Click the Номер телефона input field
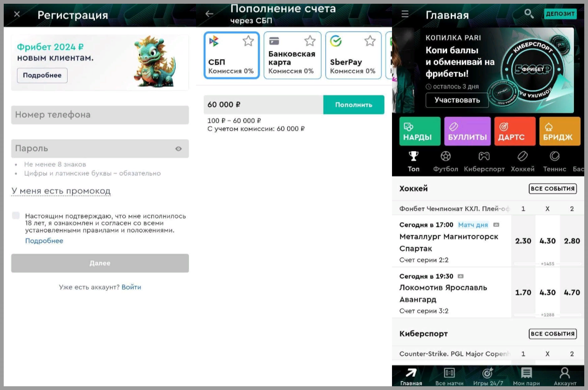 (x=100, y=115)
